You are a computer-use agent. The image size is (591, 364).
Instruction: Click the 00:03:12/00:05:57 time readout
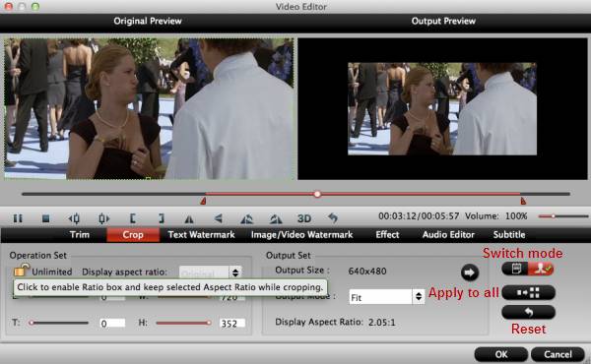[x=419, y=216]
